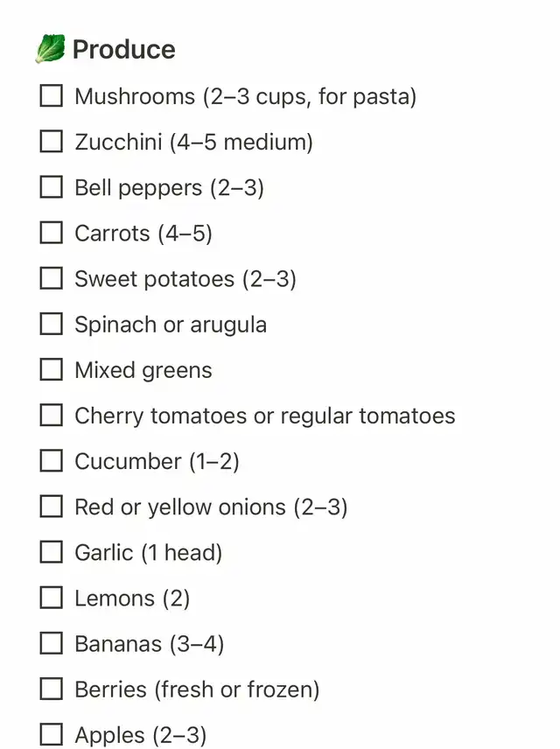The height and width of the screenshot is (749, 560).
Task: Check off Carrots item
Action: [x=52, y=233]
